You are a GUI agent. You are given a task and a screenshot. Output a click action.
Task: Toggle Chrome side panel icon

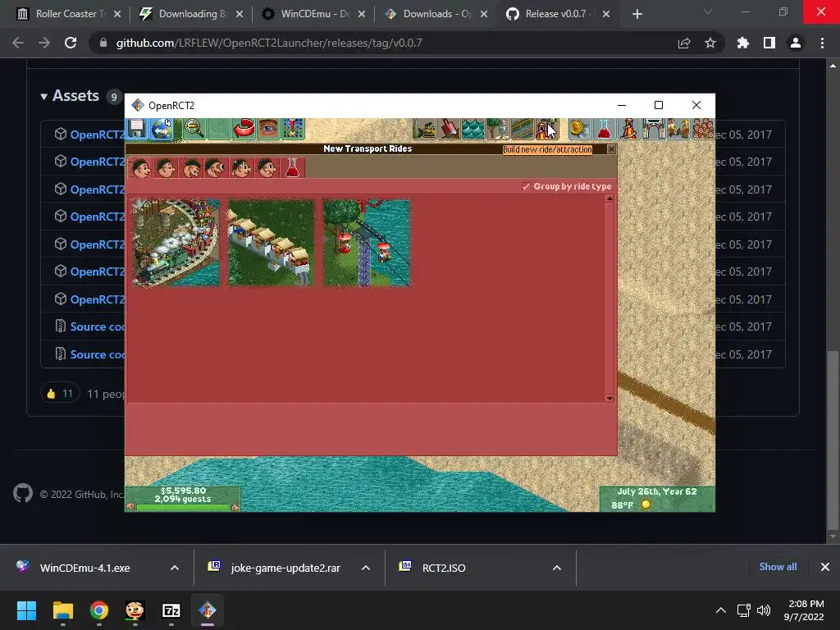[x=769, y=43]
